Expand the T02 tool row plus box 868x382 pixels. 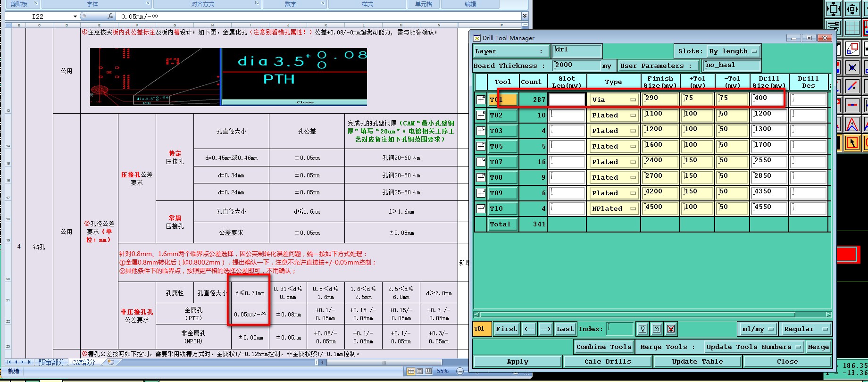pyautogui.click(x=481, y=115)
